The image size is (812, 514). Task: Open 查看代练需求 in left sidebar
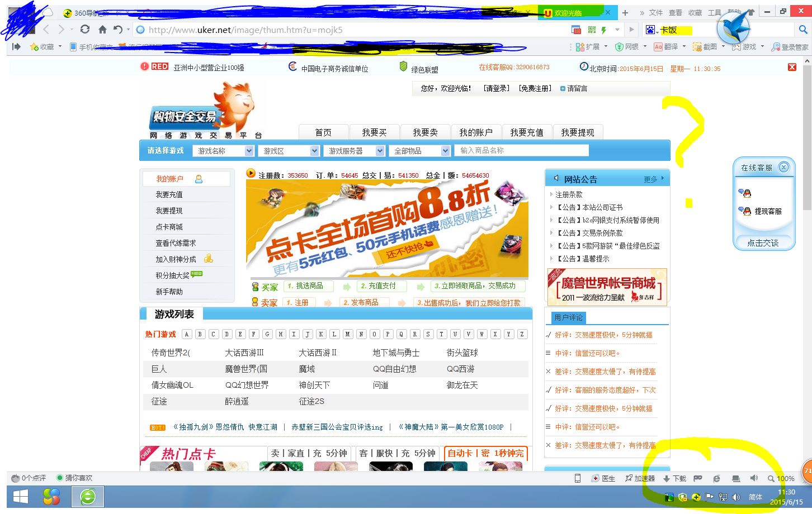176,243
